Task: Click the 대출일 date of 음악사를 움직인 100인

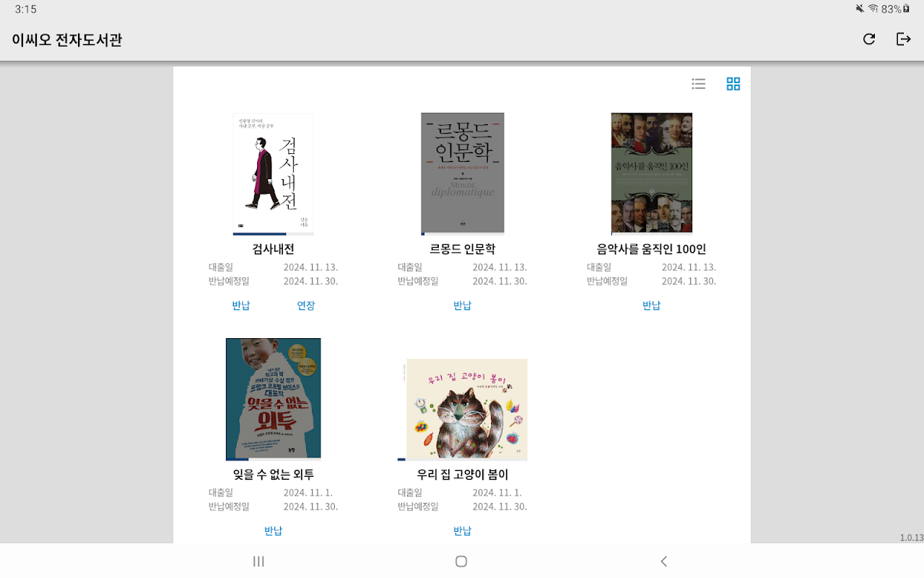Action: pyautogui.click(x=689, y=267)
